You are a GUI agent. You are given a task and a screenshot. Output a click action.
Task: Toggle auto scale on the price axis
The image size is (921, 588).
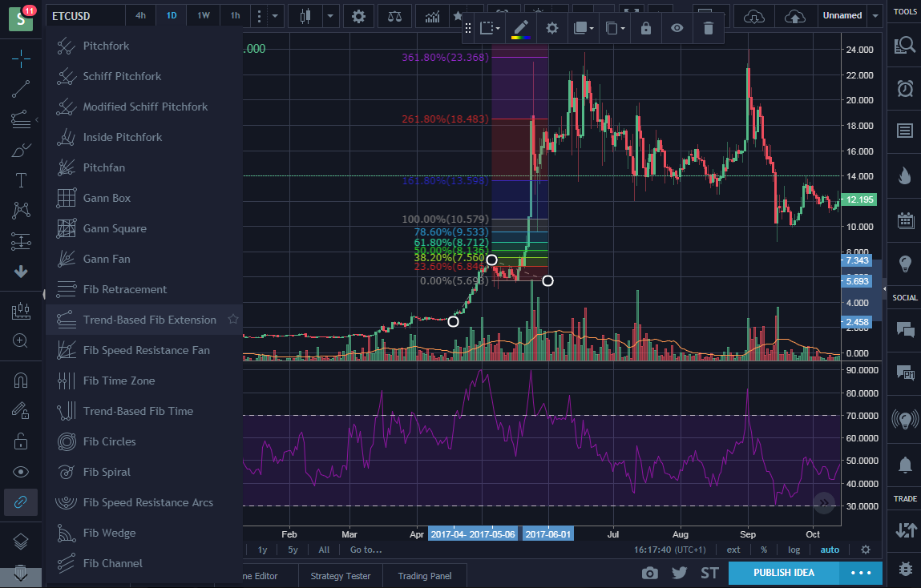pos(830,550)
